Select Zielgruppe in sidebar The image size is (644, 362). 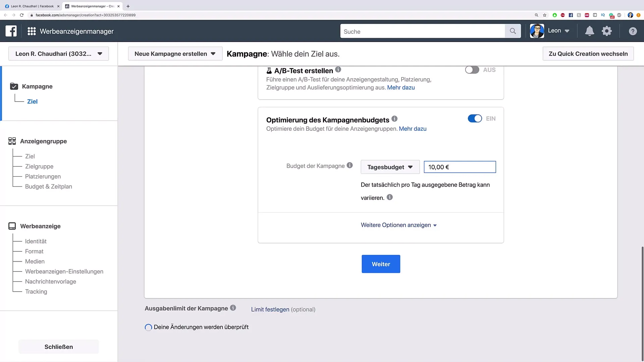pyautogui.click(x=39, y=166)
